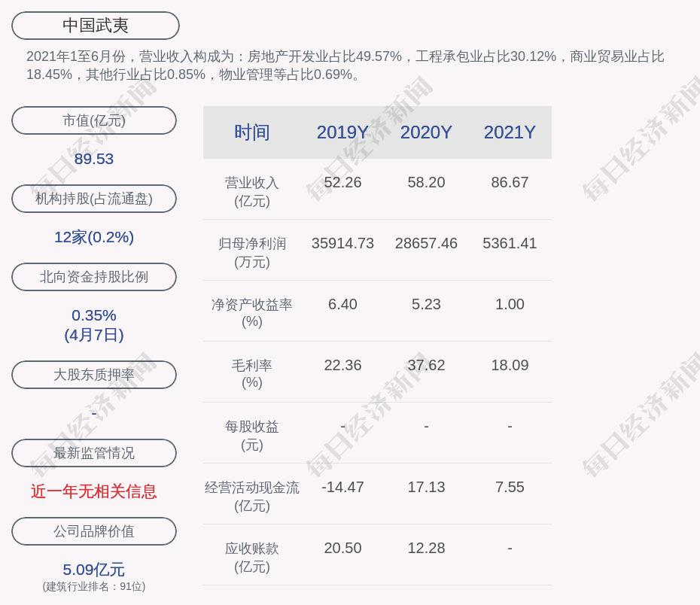The width and height of the screenshot is (700, 605).
Task: Select revenue value 86.67
Action: pos(510,183)
